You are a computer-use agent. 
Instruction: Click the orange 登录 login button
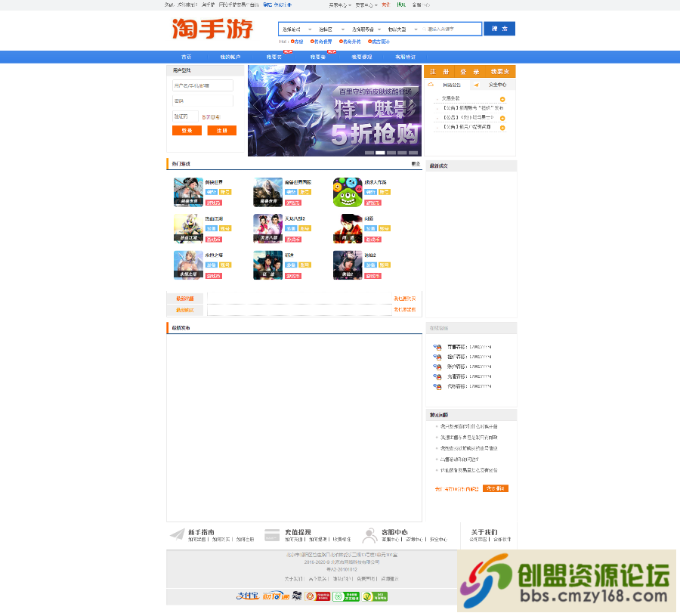(x=187, y=131)
